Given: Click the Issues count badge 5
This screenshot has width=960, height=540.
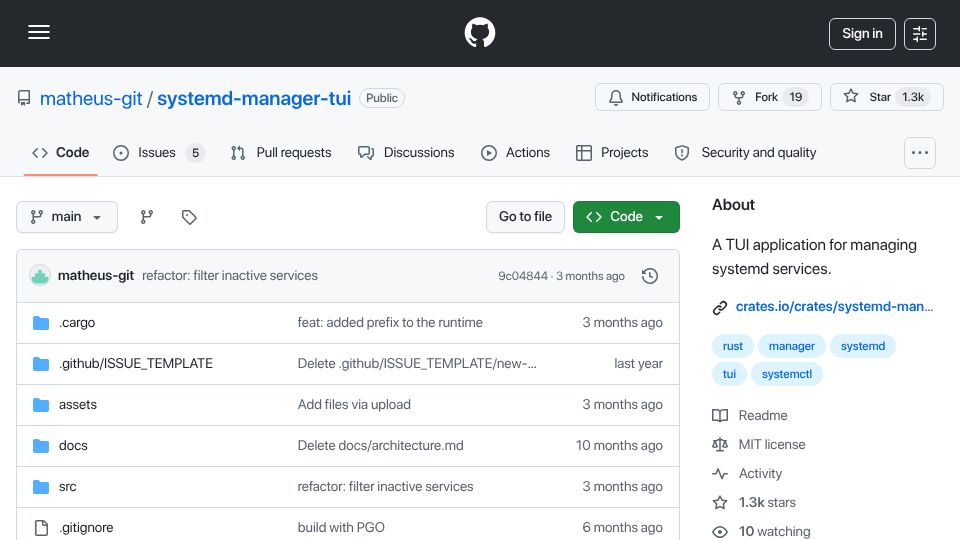Looking at the screenshot, I should (x=195, y=153).
